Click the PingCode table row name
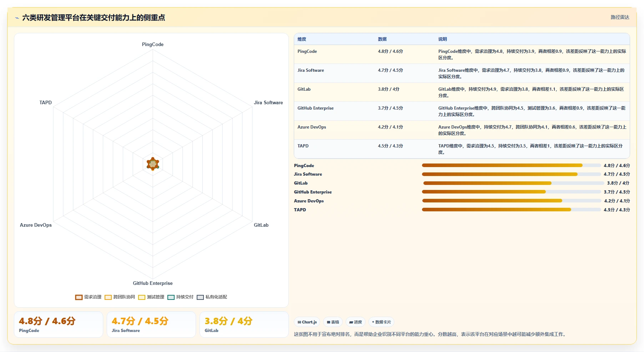 [x=307, y=51]
